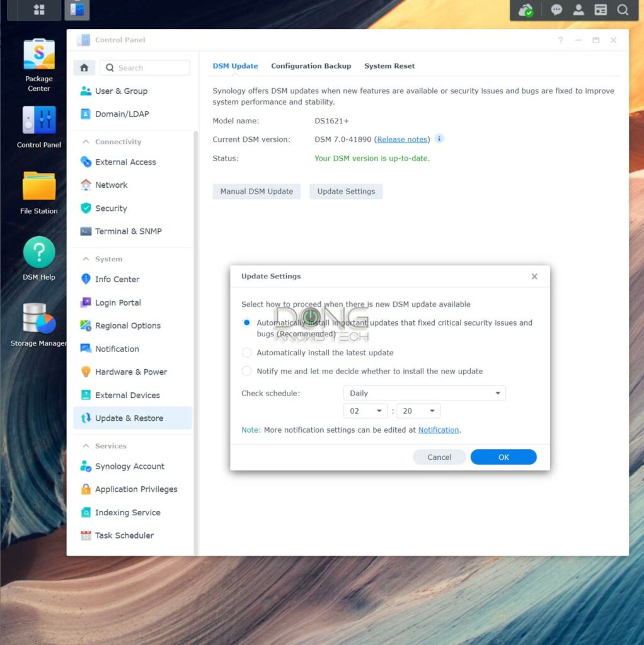The width and height of the screenshot is (644, 645).
Task: Cancel the Update Settings dialog
Action: click(x=439, y=457)
